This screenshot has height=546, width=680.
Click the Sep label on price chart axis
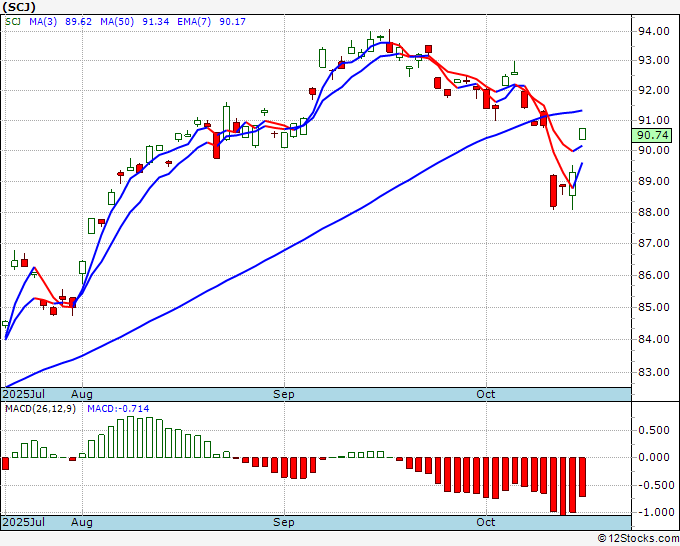(284, 394)
